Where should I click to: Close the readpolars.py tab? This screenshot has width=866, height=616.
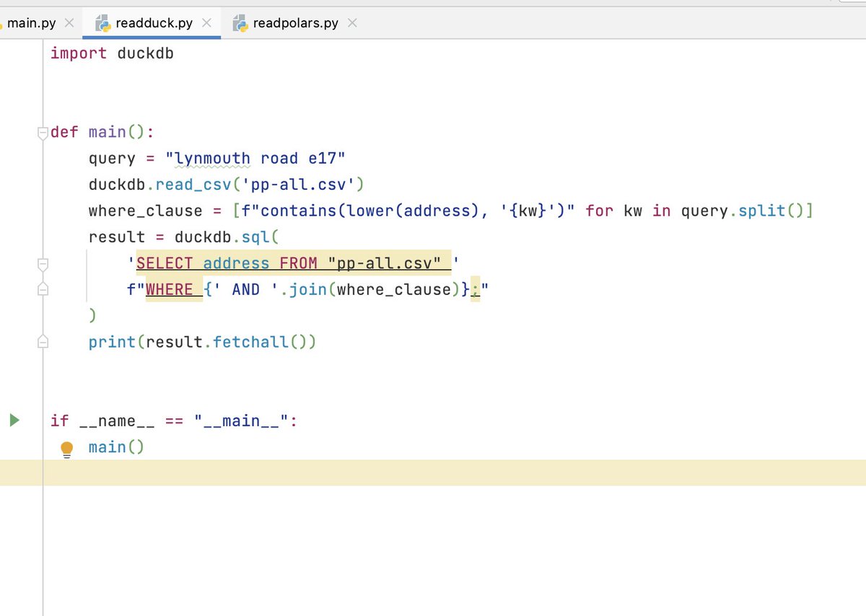click(x=352, y=23)
